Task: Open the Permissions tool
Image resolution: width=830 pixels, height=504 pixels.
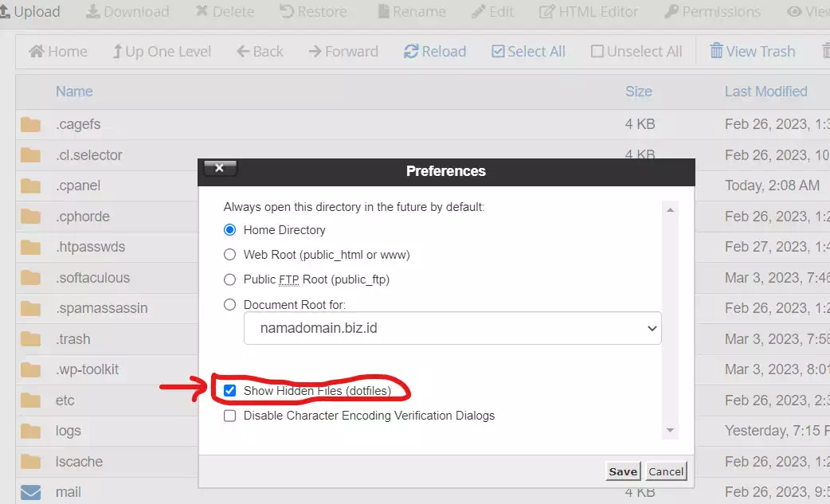Action: pos(712,12)
